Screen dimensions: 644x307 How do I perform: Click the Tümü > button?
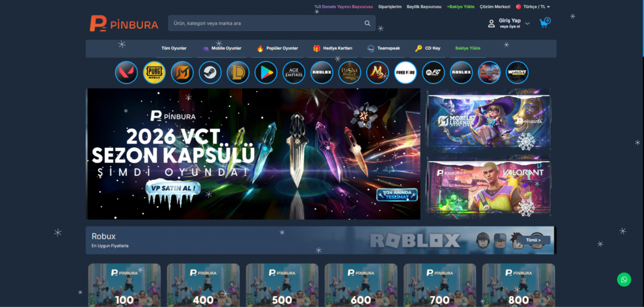click(533, 240)
